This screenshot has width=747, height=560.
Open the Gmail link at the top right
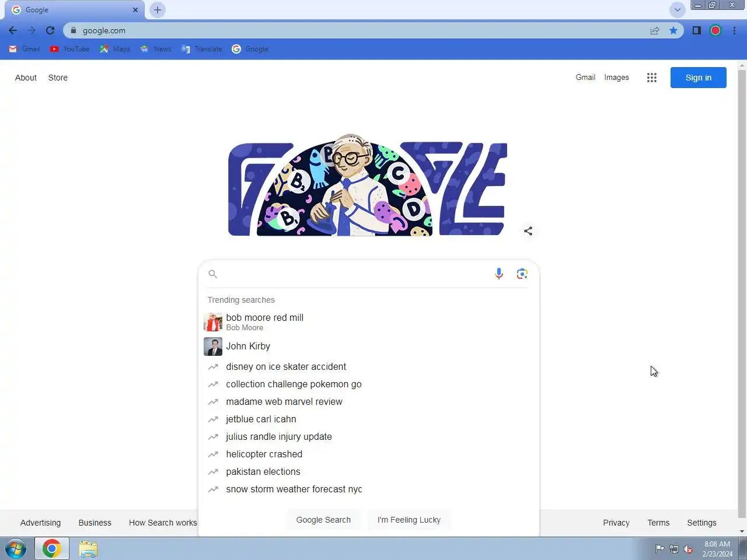click(x=585, y=77)
